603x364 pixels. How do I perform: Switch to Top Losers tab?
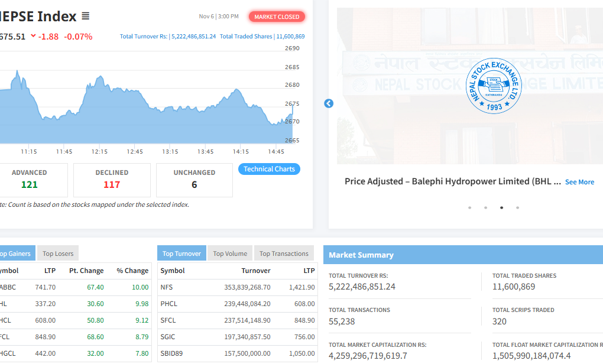(x=58, y=253)
